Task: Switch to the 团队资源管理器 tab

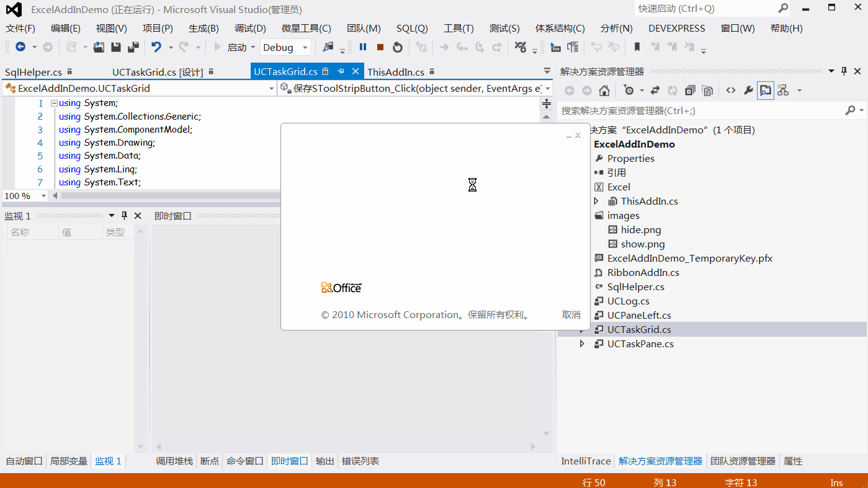Action: click(x=743, y=461)
